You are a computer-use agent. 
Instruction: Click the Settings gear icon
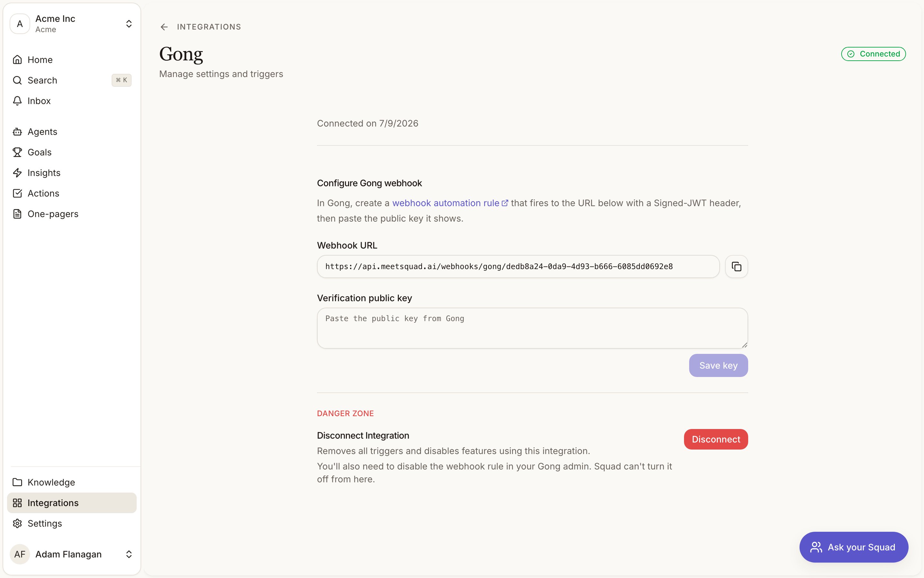(x=17, y=523)
